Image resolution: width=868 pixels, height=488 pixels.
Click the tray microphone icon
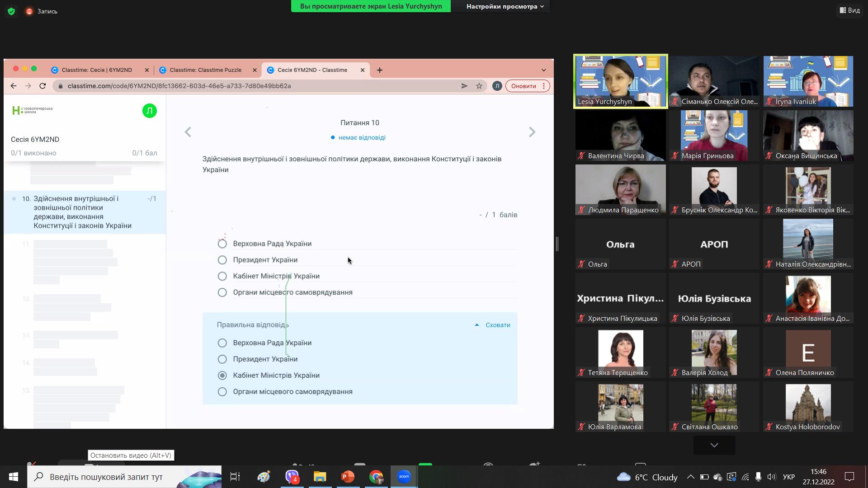pyautogui.click(x=758, y=477)
